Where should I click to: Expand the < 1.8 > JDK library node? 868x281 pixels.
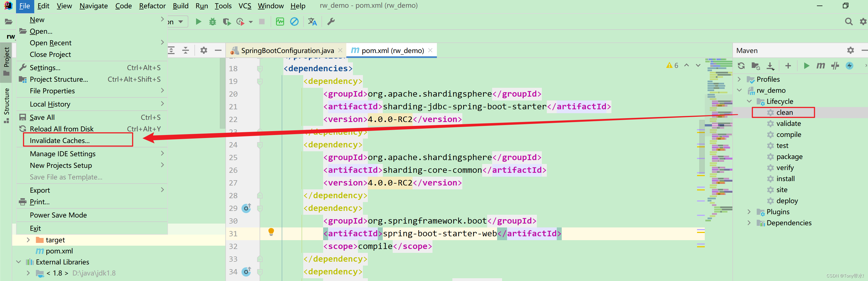(x=28, y=273)
